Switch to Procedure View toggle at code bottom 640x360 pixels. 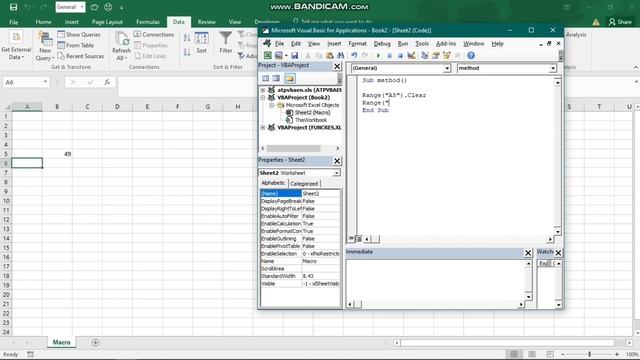point(351,239)
